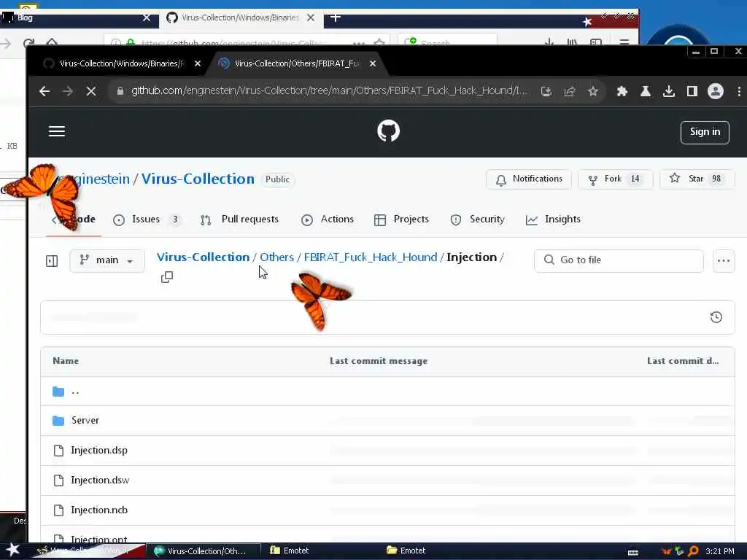Screen dimensions: 747x560
Task: View commit history clock icon
Action: coord(716,317)
